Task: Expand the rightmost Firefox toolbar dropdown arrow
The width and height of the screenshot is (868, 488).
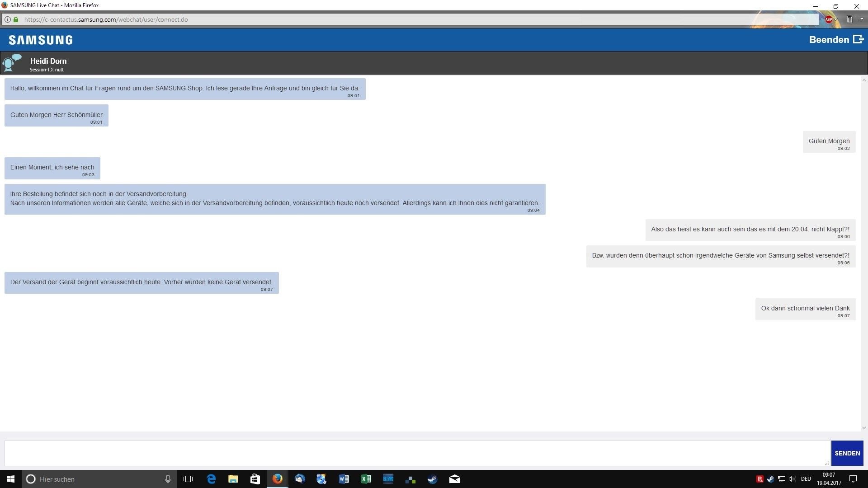Action: click(x=862, y=19)
